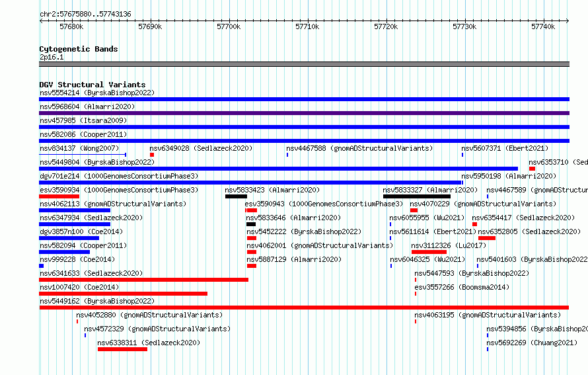This screenshot has width=588, height=375.
Task: Select the nsv5692269 (Chuang2021) label
Action: (x=532, y=343)
